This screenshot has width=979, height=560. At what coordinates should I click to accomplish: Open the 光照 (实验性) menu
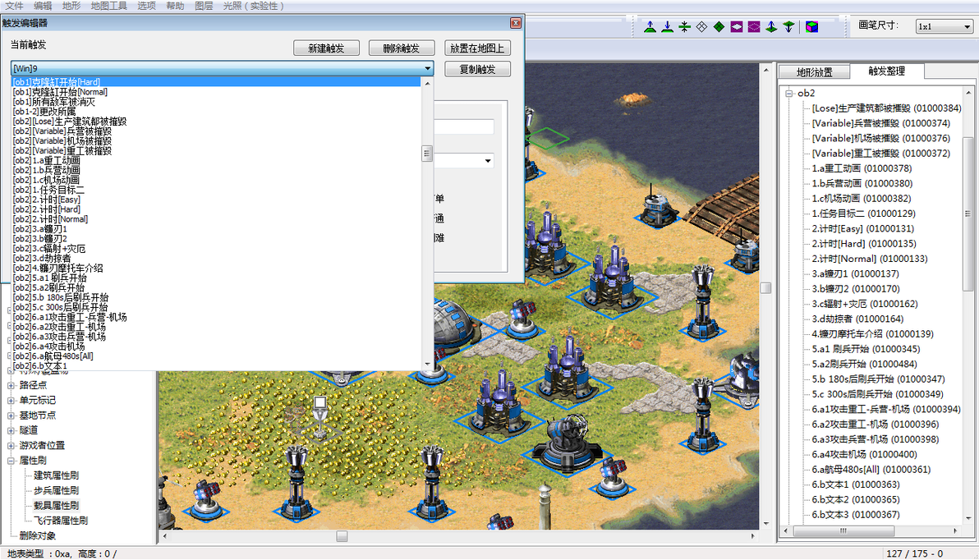click(254, 6)
